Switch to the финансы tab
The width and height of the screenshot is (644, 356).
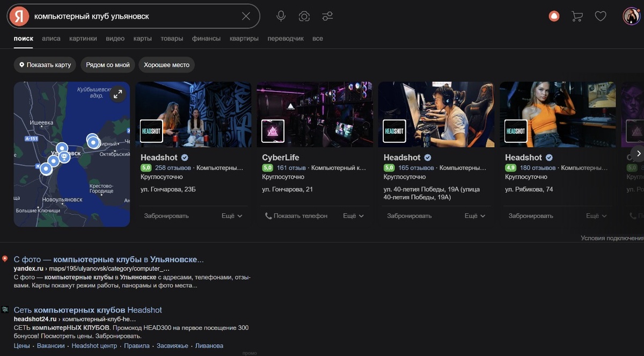[206, 39]
